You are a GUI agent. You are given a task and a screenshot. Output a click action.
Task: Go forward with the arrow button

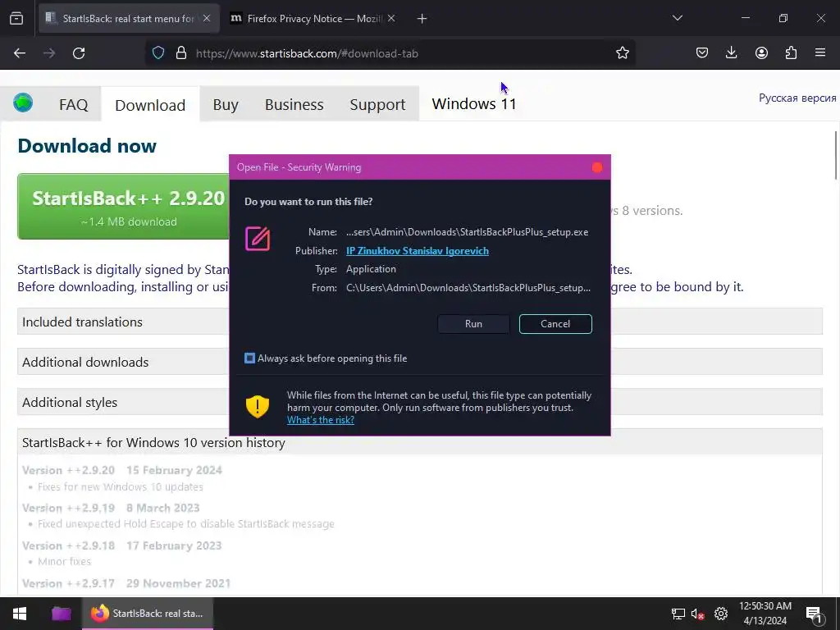point(49,53)
